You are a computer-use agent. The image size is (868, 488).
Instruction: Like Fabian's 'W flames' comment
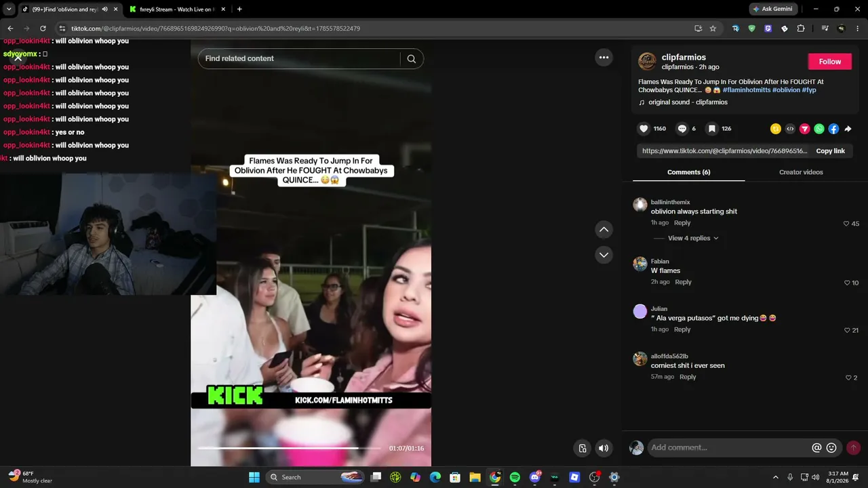847,283
